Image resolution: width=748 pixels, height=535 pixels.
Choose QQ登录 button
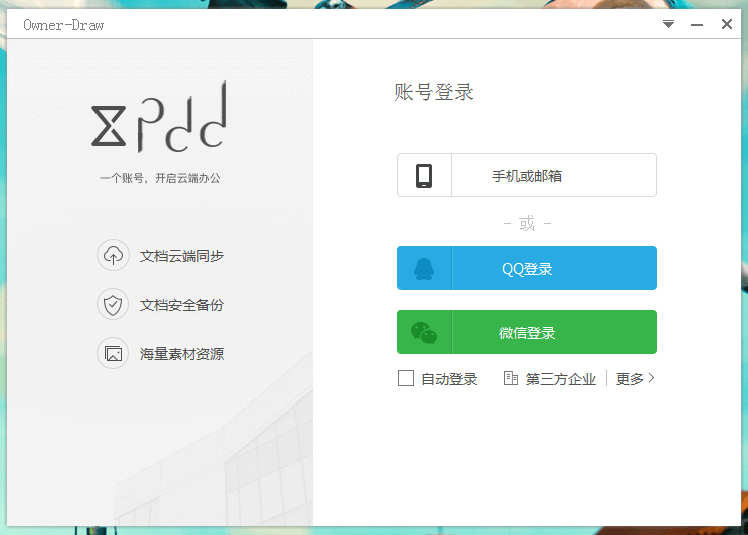(527, 268)
